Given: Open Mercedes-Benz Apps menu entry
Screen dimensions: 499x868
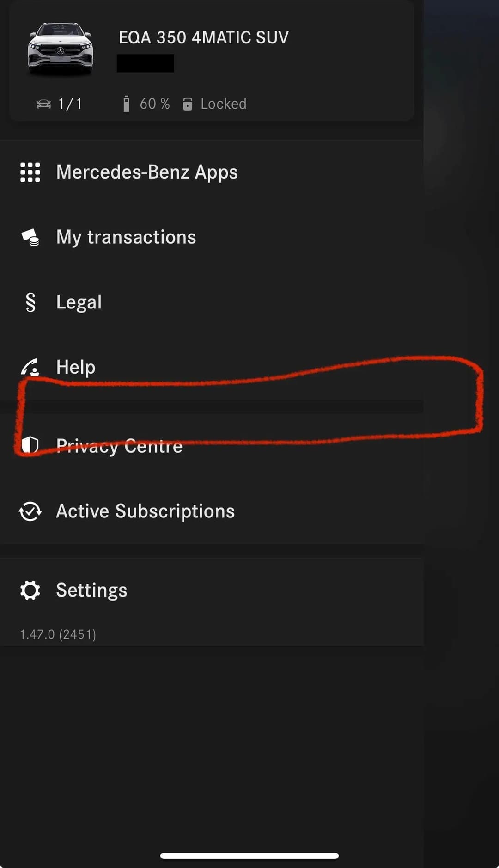Looking at the screenshot, I should (x=212, y=172).
